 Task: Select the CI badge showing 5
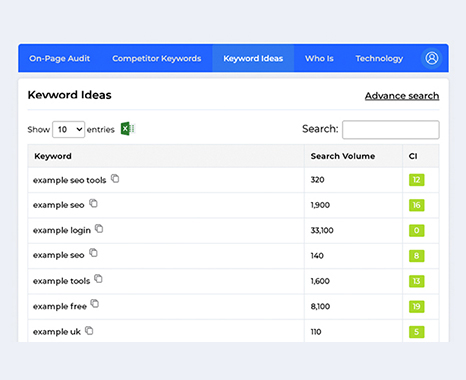pyautogui.click(x=417, y=332)
